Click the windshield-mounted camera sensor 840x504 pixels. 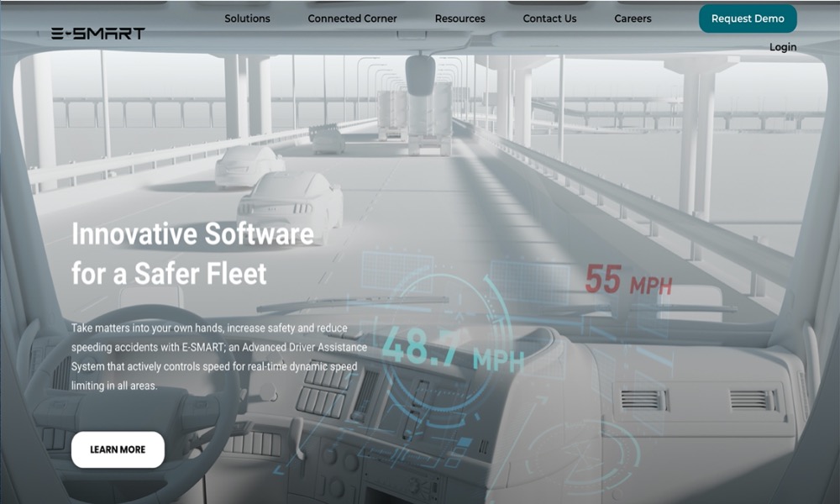(x=420, y=74)
